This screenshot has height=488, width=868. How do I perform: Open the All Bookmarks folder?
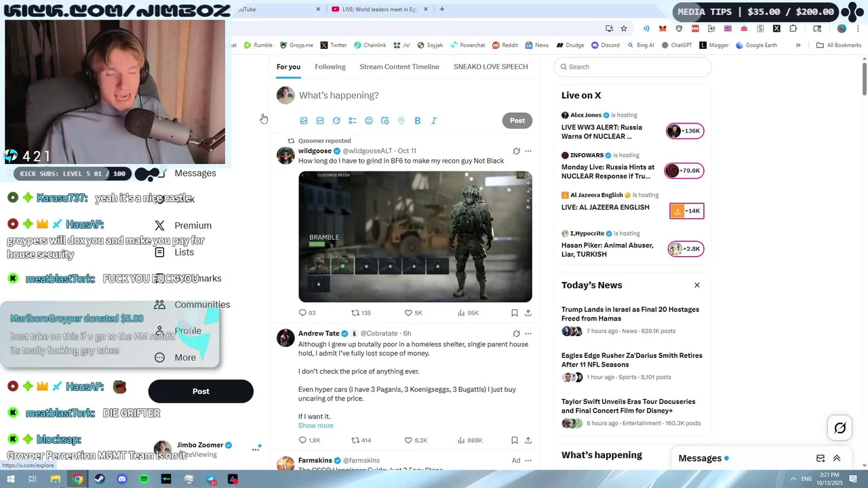[x=839, y=45]
